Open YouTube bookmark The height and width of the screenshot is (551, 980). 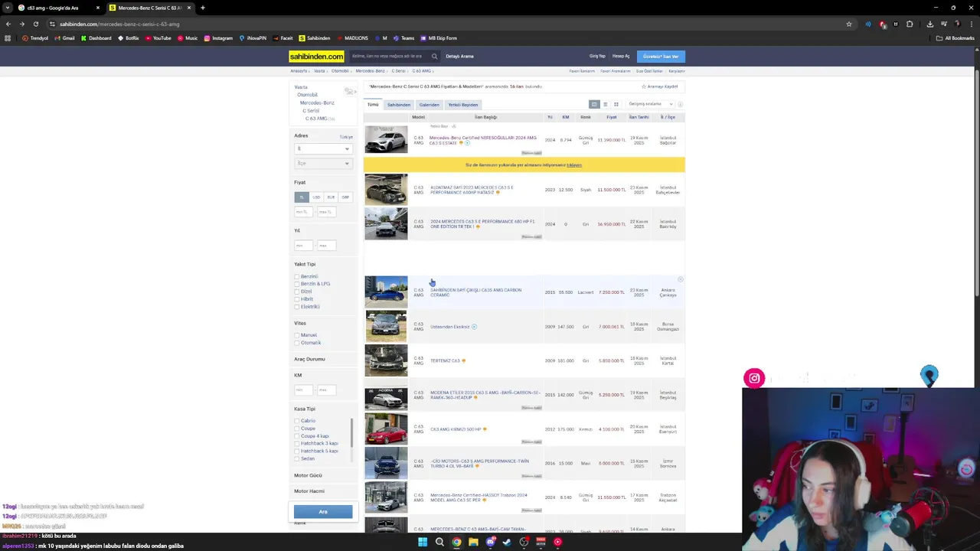tap(158, 38)
